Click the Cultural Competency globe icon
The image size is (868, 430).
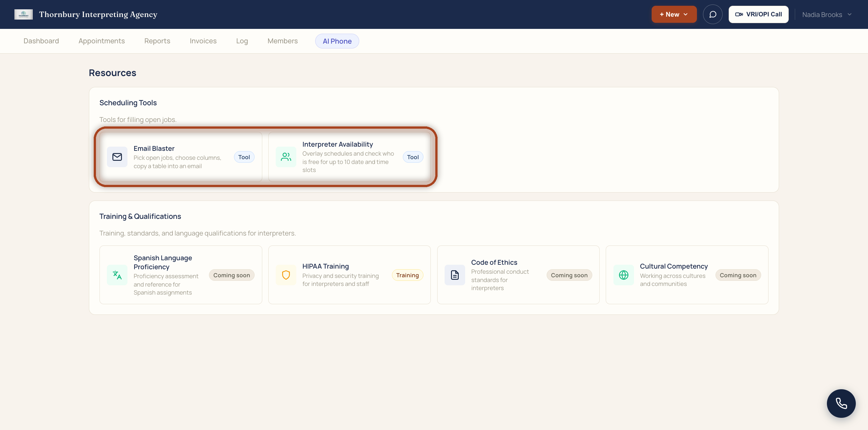pos(623,275)
